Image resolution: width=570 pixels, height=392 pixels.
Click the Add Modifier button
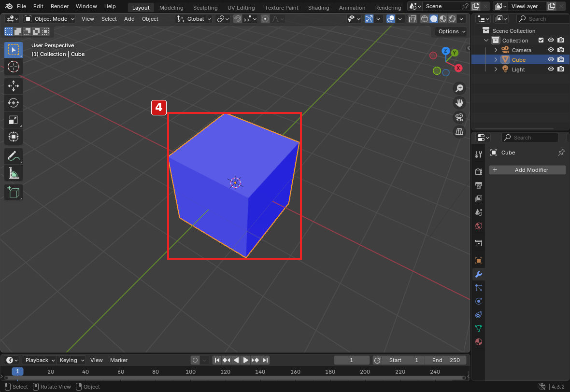click(x=527, y=169)
